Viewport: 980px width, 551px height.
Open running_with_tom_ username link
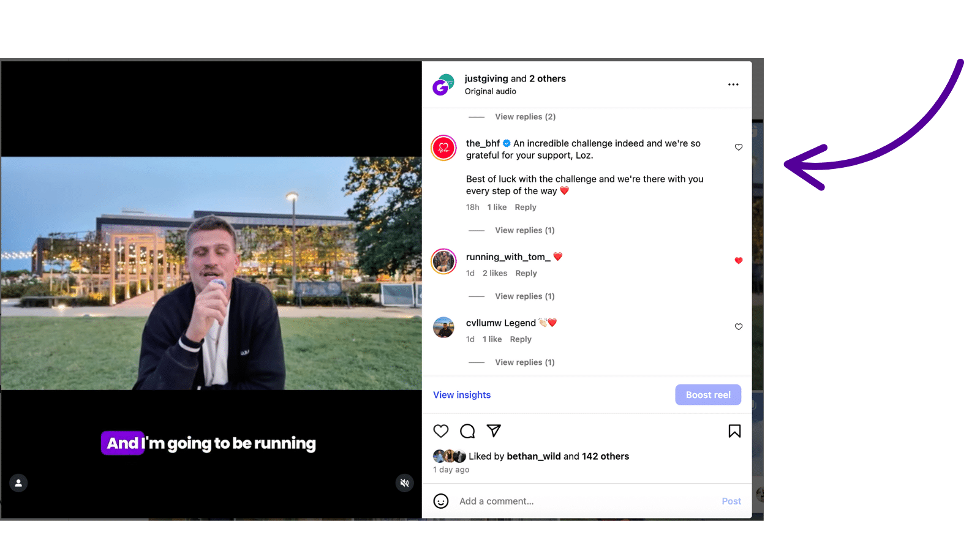coord(508,257)
